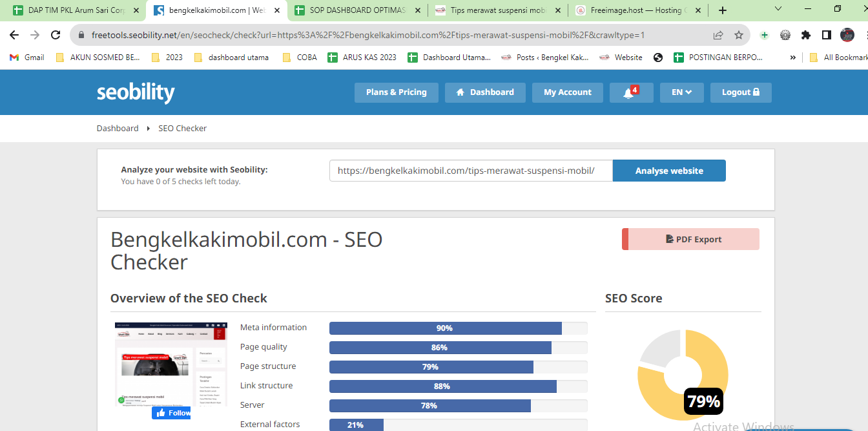This screenshot has height=431, width=868.
Task: Open the 2023 bookmark folder
Action: pos(167,57)
